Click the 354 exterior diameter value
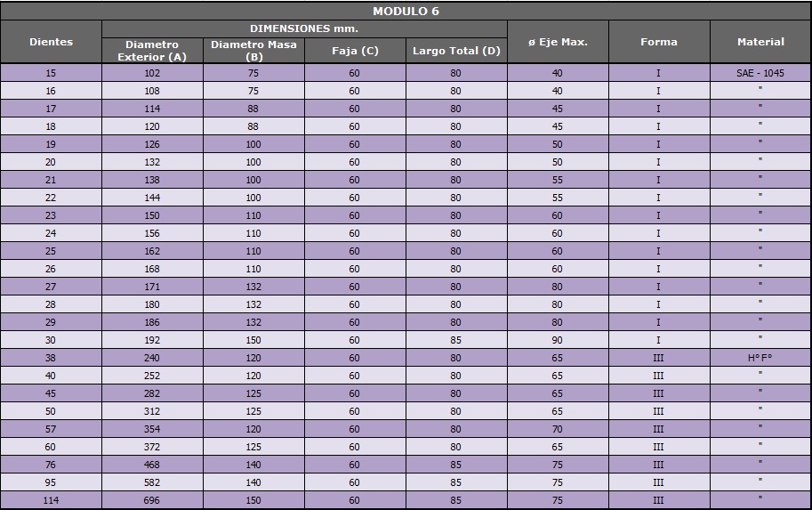Screen dimensions: 812x510 (152, 429)
